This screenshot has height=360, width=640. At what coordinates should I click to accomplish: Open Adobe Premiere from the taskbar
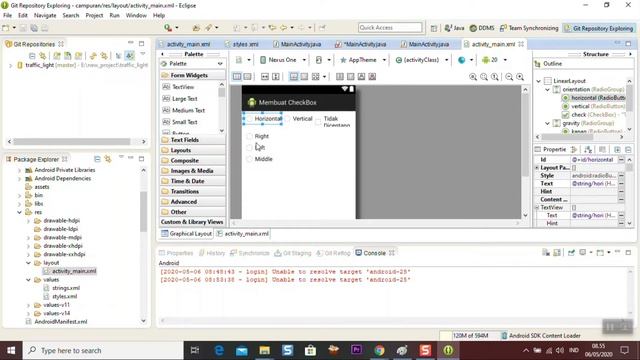pyautogui.click(x=356, y=350)
